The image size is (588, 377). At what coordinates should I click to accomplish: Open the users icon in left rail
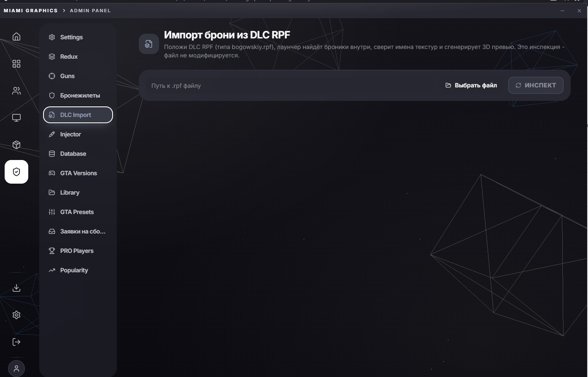16,91
